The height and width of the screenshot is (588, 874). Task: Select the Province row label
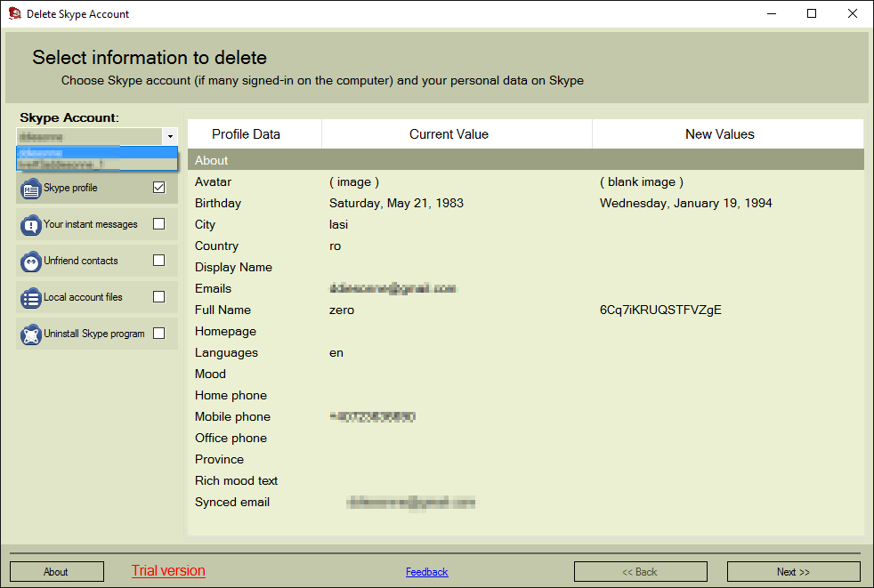219,459
